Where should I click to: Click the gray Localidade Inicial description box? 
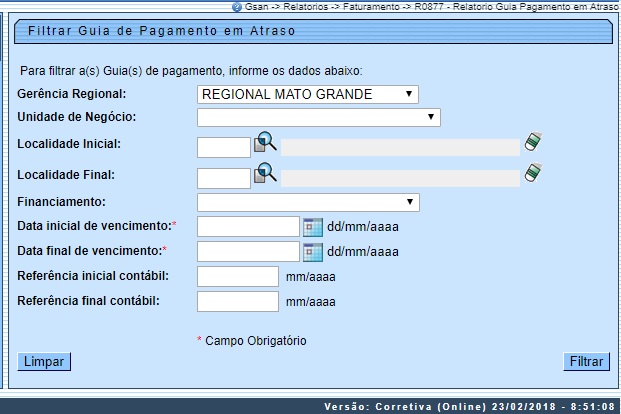tap(400, 147)
